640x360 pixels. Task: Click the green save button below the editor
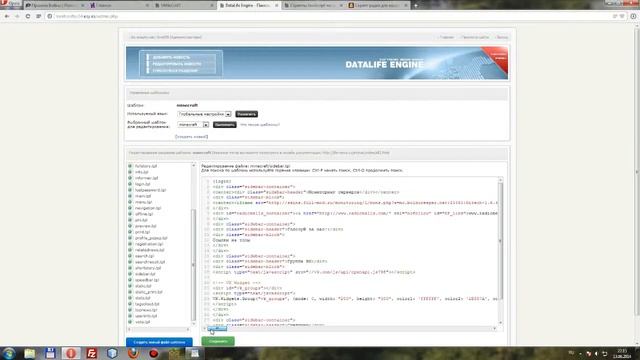[x=218, y=341]
